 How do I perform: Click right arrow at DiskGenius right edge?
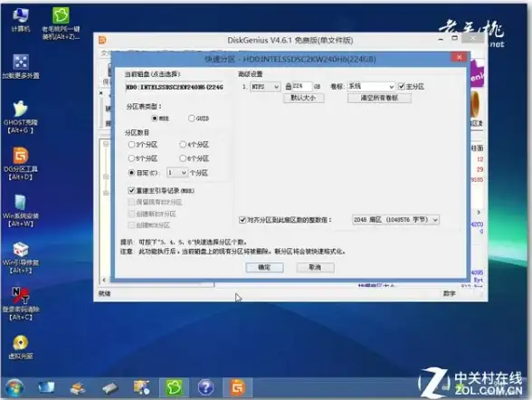pos(479,212)
